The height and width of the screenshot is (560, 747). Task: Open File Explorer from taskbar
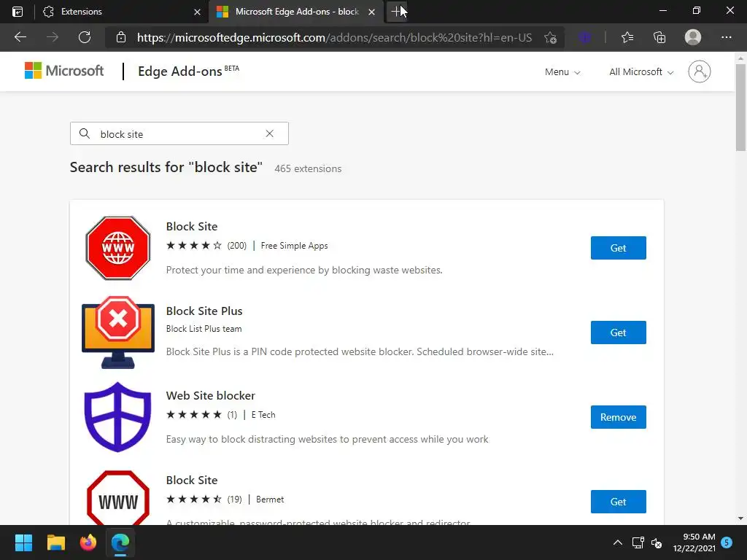(55, 542)
